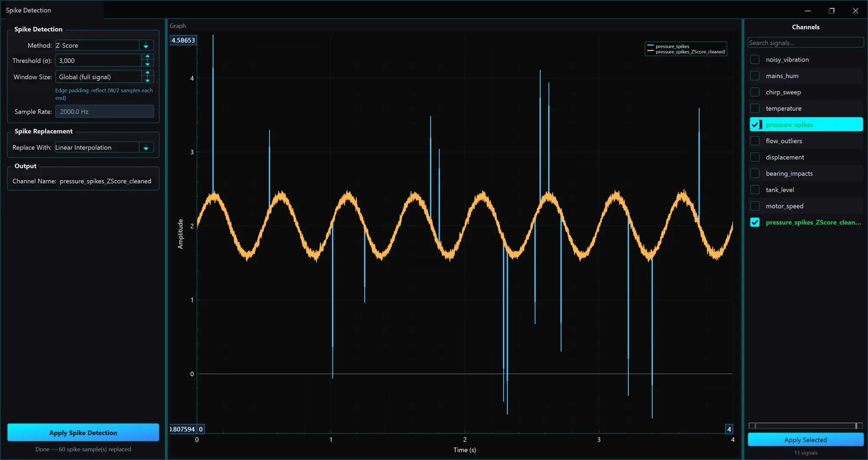
Task: Decrease the Threshold sigma value
Action: coord(148,64)
